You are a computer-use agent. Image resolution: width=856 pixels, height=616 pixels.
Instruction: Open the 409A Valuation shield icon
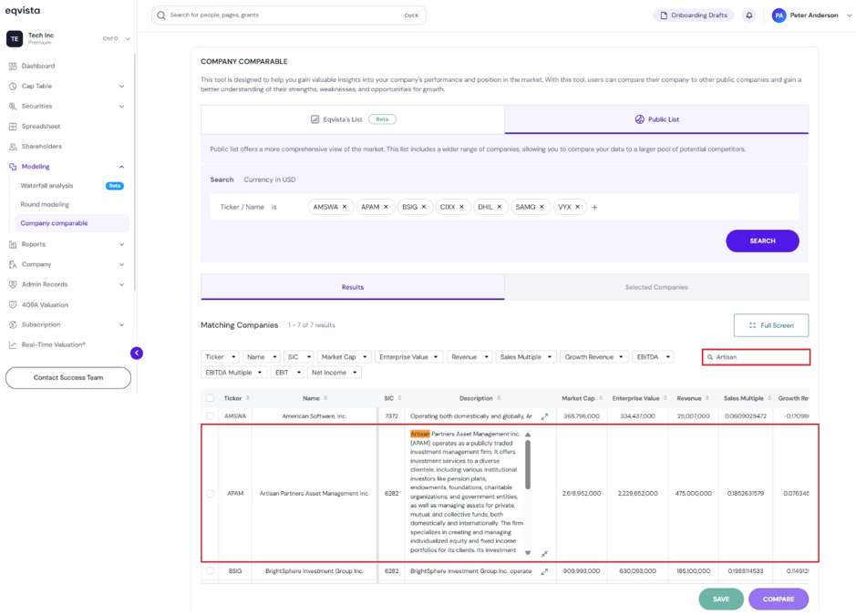(x=13, y=305)
